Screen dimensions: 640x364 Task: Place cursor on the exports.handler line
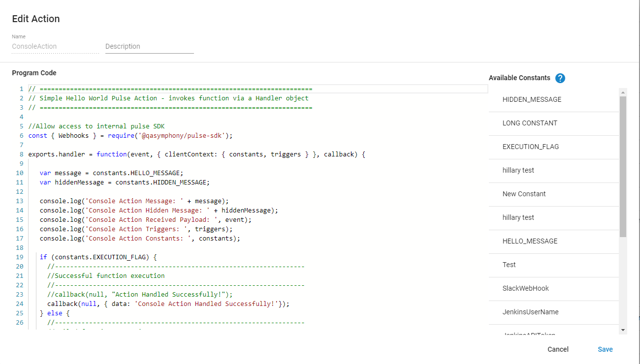pyautogui.click(x=196, y=154)
